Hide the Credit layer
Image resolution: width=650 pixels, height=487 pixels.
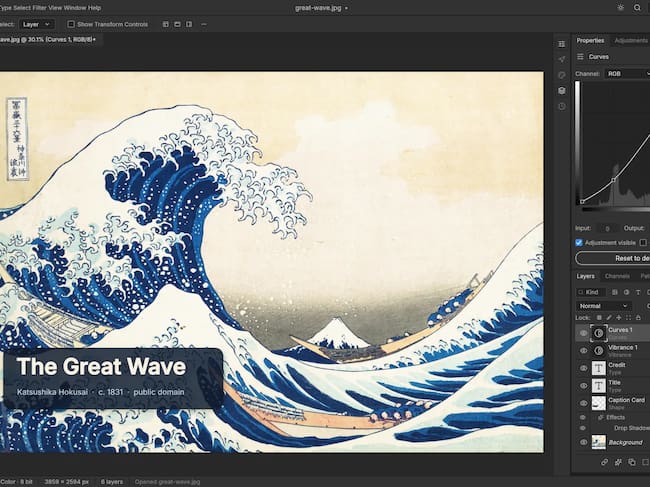click(x=583, y=368)
